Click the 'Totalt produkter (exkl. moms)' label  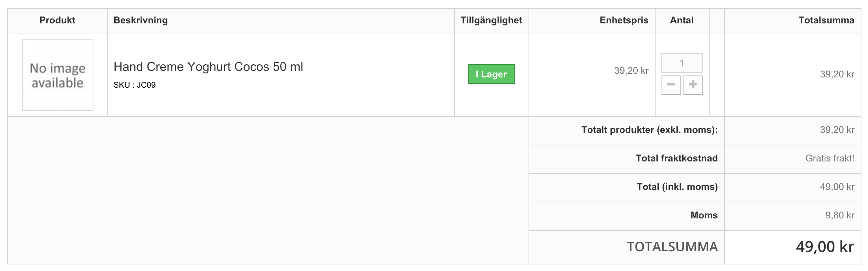[x=649, y=130]
